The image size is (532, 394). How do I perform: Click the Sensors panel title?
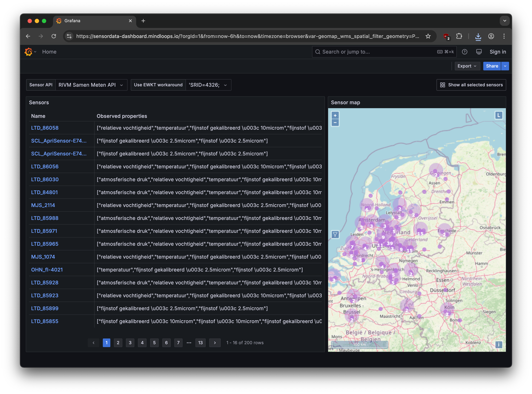click(x=39, y=103)
